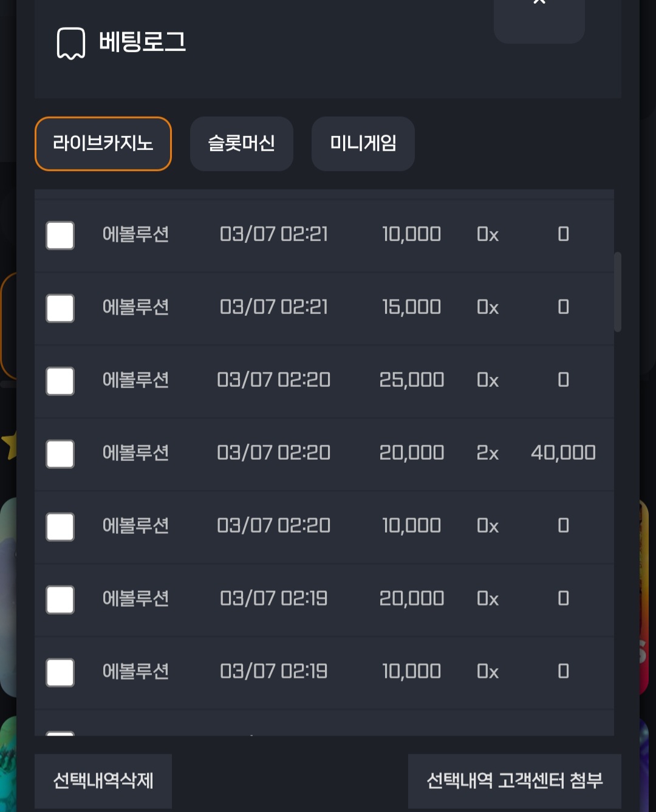Tick the checkbox for the 15,000 bet

click(x=60, y=309)
